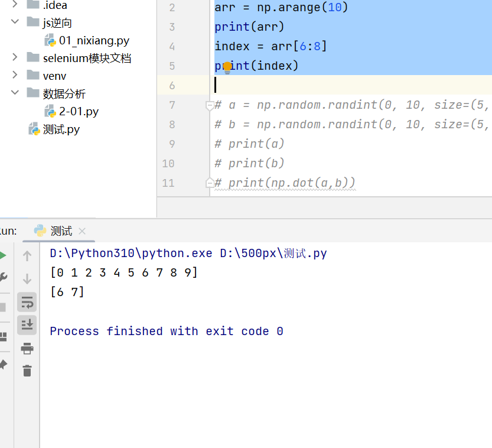Viewport: 492px width, 448px height.
Task: Toggle the Scroll to End icon
Action: pyautogui.click(x=27, y=325)
